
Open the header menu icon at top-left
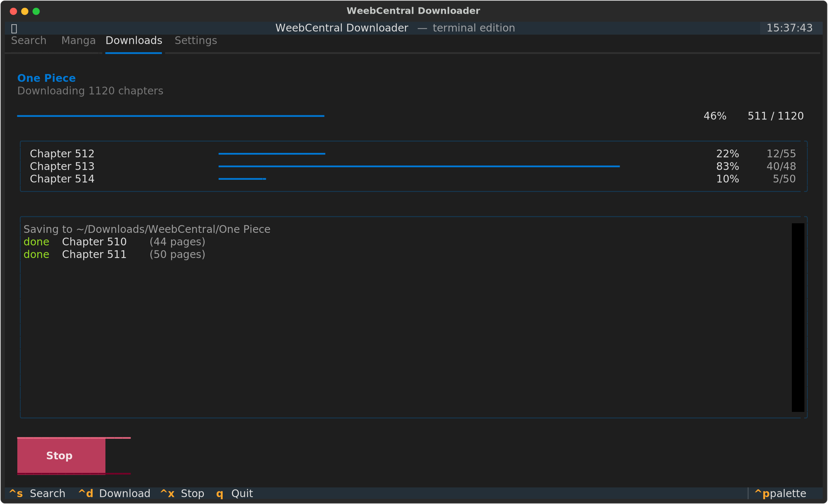(x=14, y=28)
